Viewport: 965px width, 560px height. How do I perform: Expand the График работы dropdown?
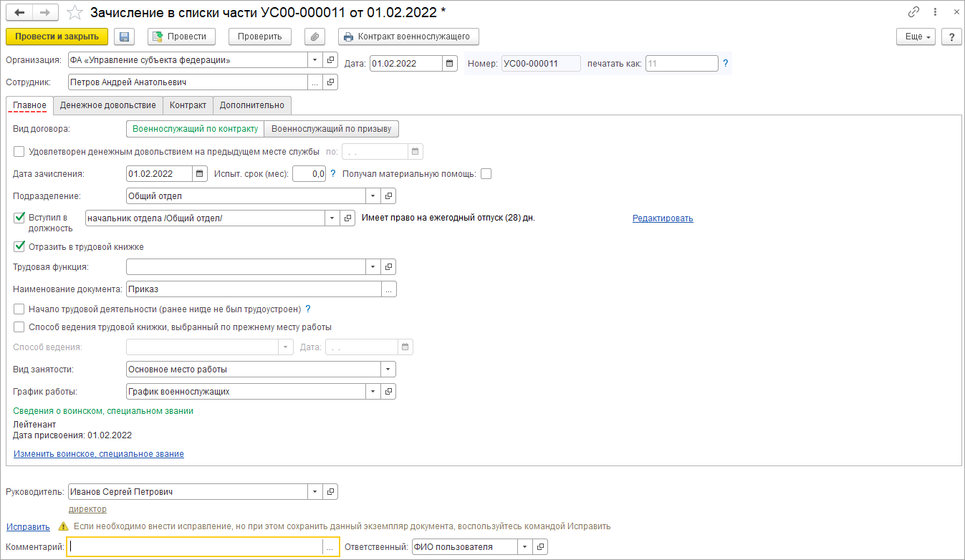(373, 392)
